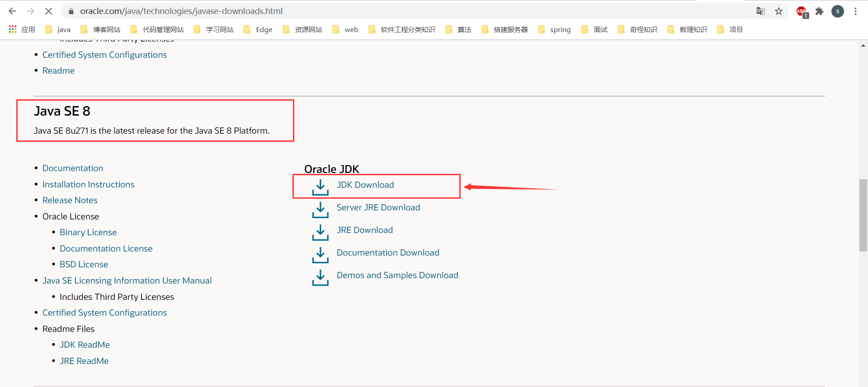Open Google Translate page icon
Viewport: 868px width, 387px height.
point(760,11)
